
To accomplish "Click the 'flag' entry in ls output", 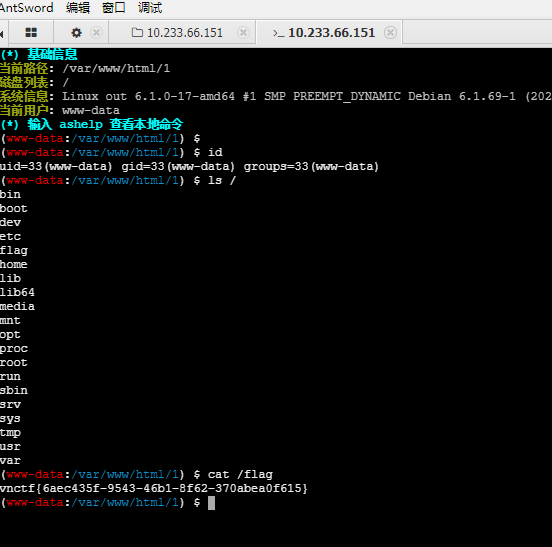I will [14, 250].
